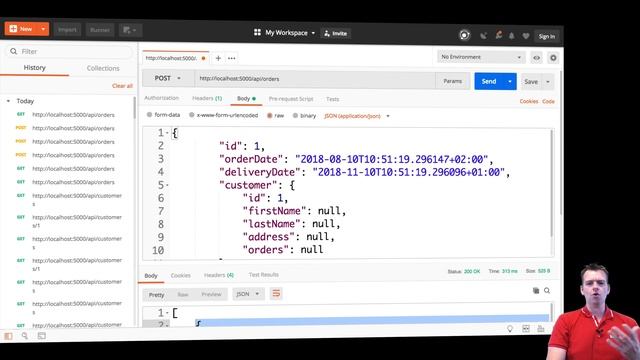This screenshot has width=640, height=360.
Task: Click the request Cookies link
Action: click(x=529, y=101)
